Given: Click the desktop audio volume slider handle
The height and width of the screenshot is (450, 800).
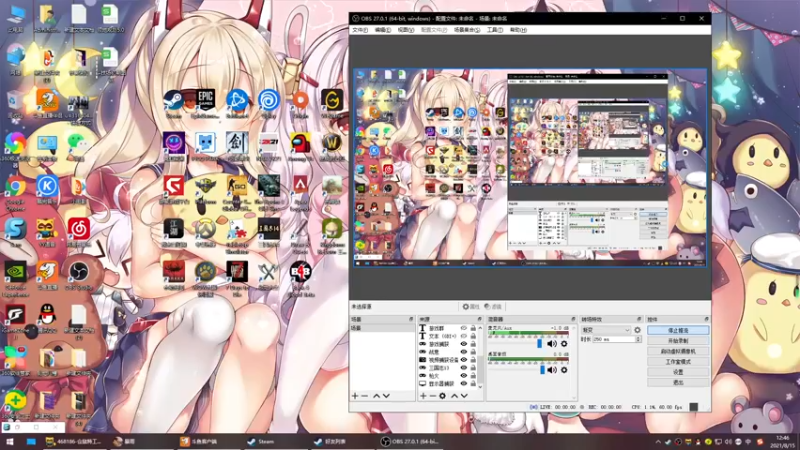Looking at the screenshot, I should click(542, 370).
